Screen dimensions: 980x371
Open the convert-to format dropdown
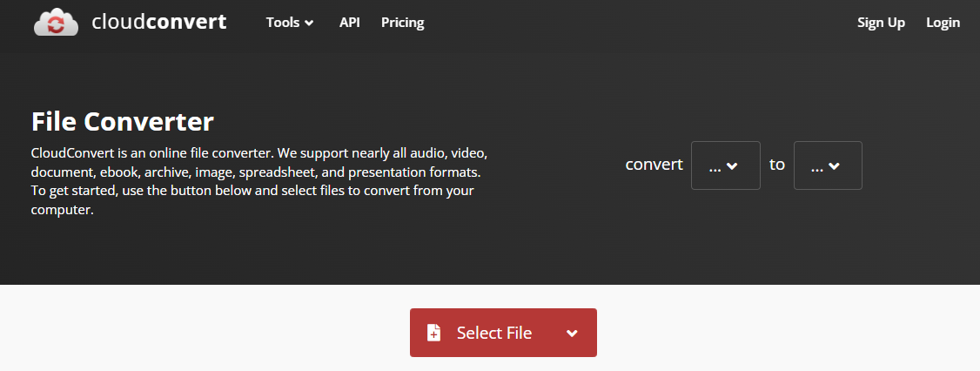(x=828, y=165)
